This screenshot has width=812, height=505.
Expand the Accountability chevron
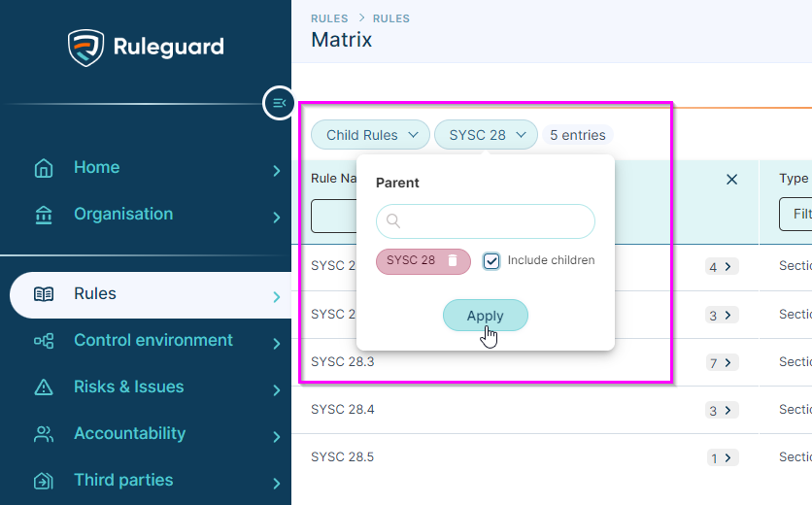277,437
